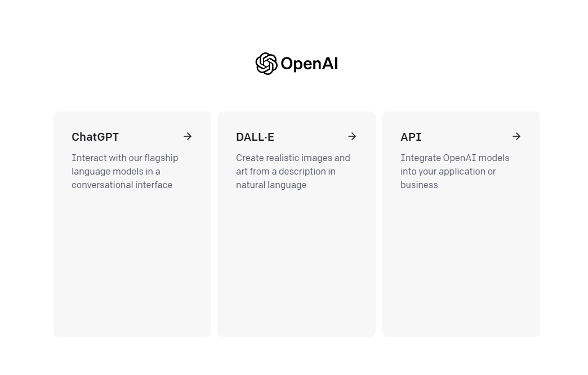Choose the API card heading
This screenshot has width=588, height=375.
click(411, 137)
